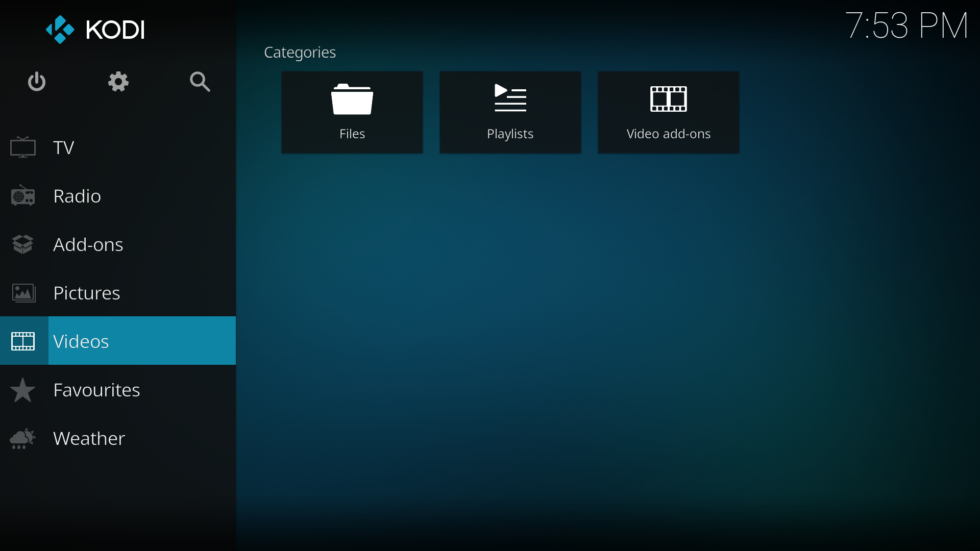The height and width of the screenshot is (551, 980).
Task: Select Favourites in the sidebar menu
Action: [96, 389]
